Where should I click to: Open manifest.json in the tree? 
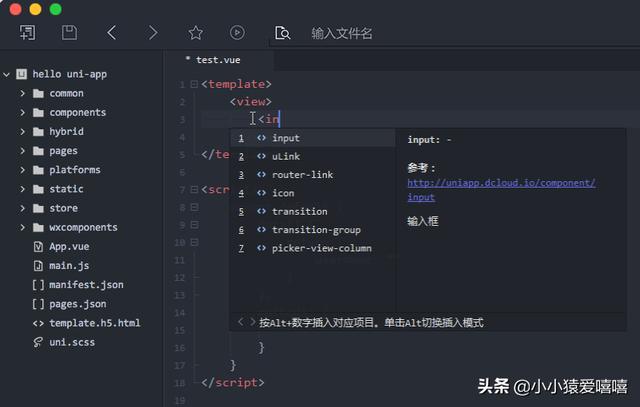coord(86,285)
